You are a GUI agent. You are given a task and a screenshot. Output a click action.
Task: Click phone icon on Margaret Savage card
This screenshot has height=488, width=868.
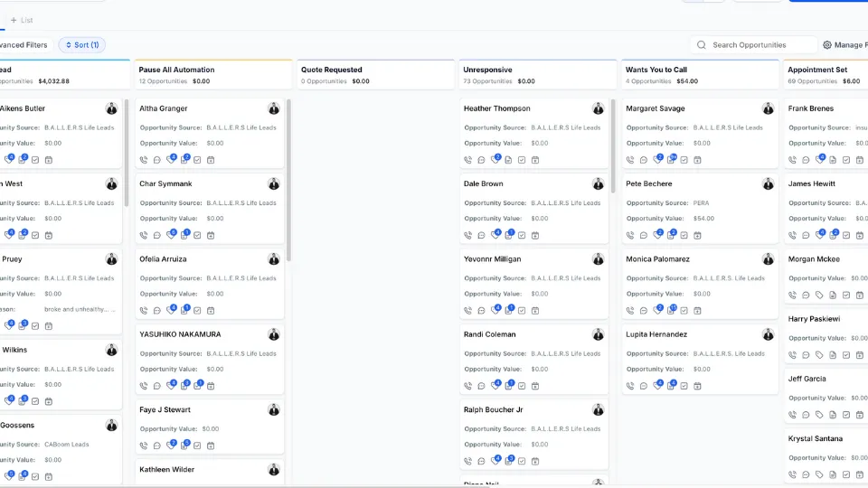click(630, 160)
